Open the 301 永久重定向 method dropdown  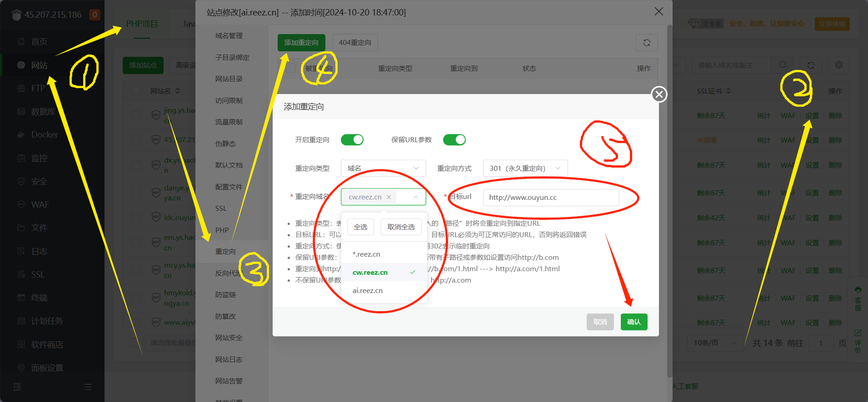(x=525, y=168)
